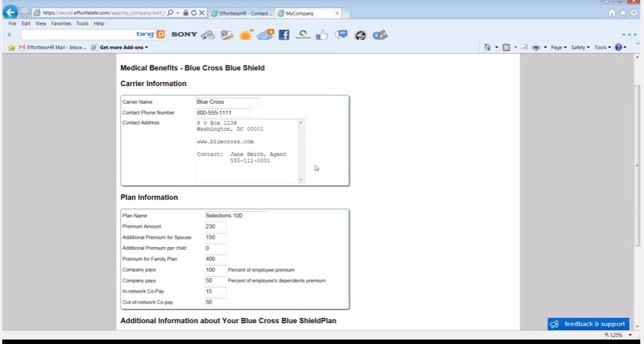Click the In-network Co-Pay field
644x344 pixels.
point(214,291)
